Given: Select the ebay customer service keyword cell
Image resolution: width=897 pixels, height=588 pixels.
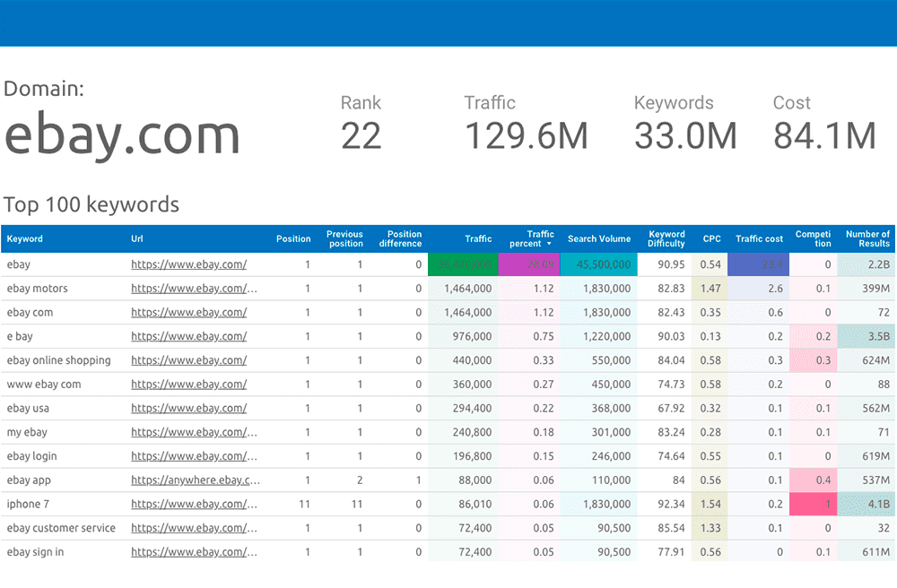Looking at the screenshot, I should pyautogui.click(x=61, y=528).
